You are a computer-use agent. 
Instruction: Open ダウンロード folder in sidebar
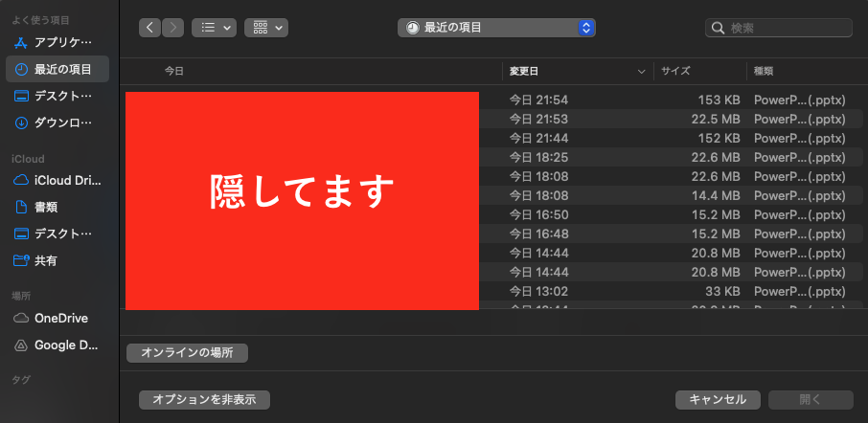coord(57,122)
